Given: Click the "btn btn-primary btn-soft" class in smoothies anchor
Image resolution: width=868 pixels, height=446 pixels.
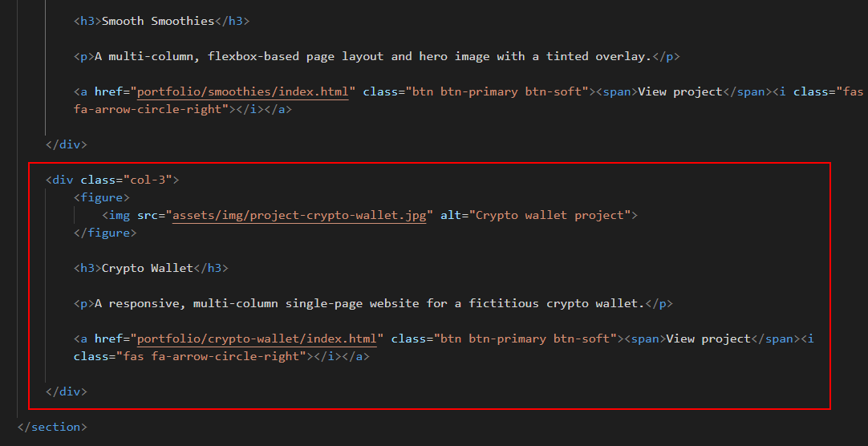Looking at the screenshot, I should (497, 91).
